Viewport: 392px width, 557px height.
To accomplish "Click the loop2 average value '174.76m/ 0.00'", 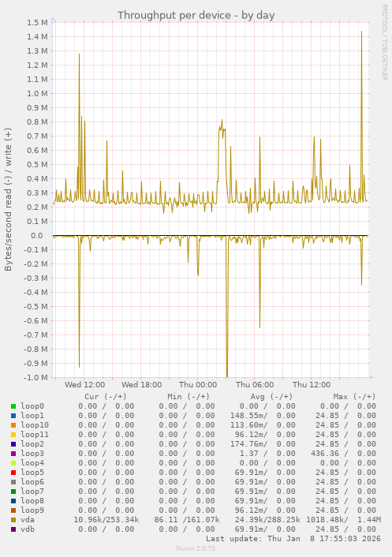I will [x=263, y=444].
